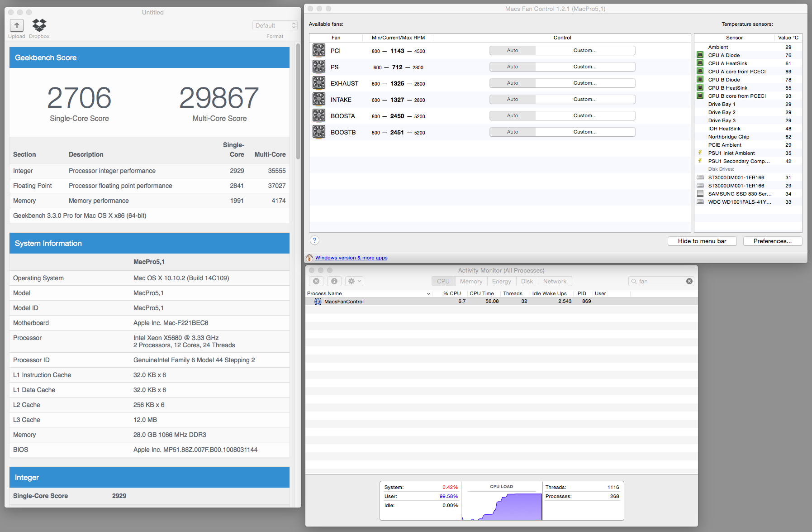Click the Value °C column header

(x=788, y=38)
